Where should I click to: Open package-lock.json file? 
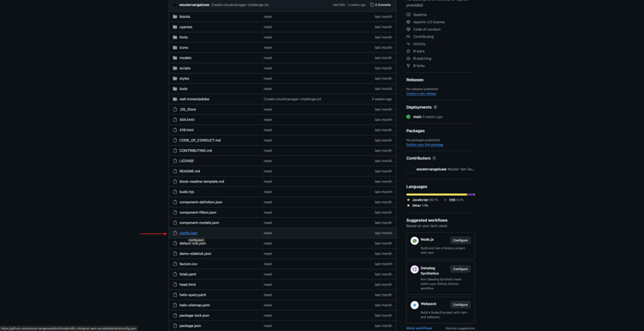pos(194,316)
